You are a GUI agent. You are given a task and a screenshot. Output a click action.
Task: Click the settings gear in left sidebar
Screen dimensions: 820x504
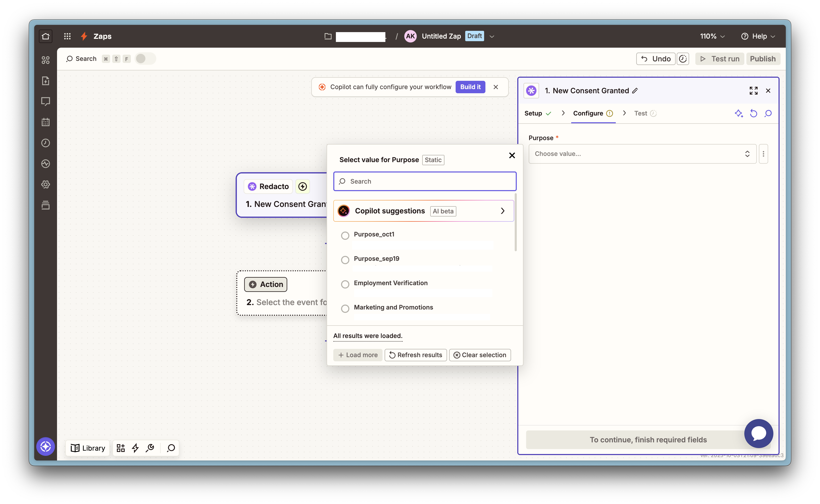click(x=46, y=184)
